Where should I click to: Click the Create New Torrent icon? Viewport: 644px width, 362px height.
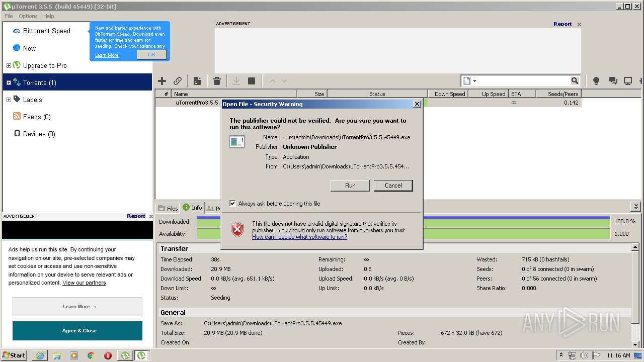197,81
